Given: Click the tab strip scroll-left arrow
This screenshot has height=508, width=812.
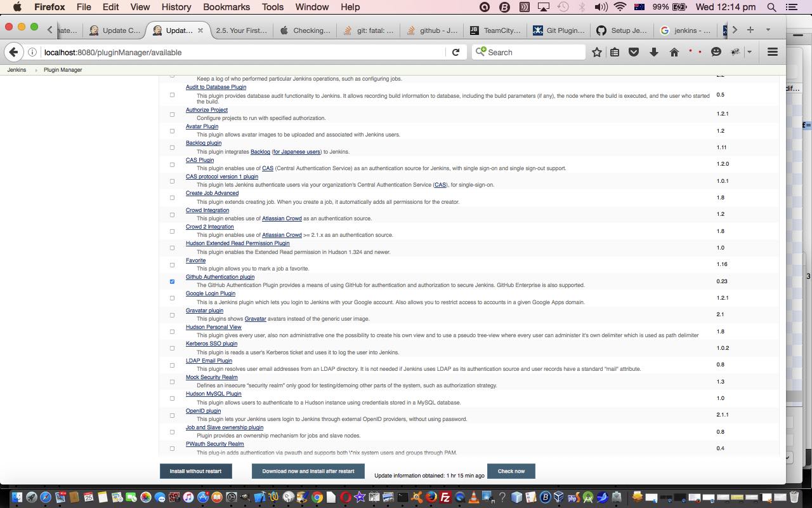Looking at the screenshot, I should [x=49, y=30].
